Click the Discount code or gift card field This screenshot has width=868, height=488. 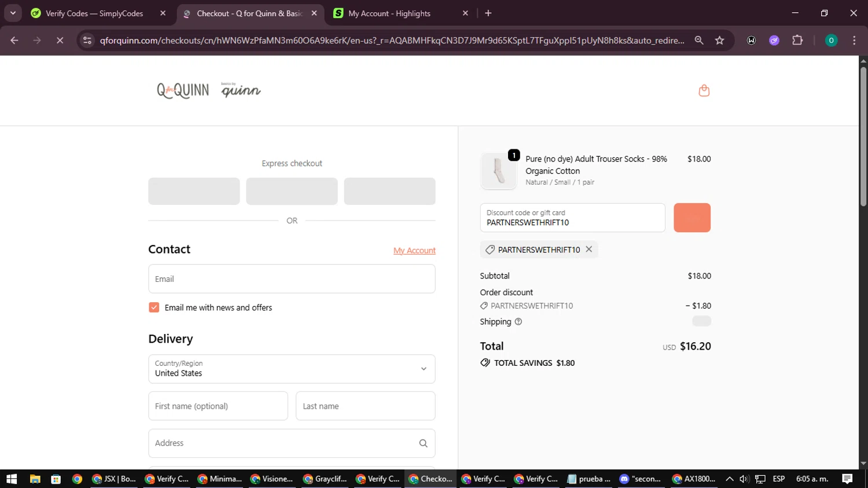tap(572, 218)
